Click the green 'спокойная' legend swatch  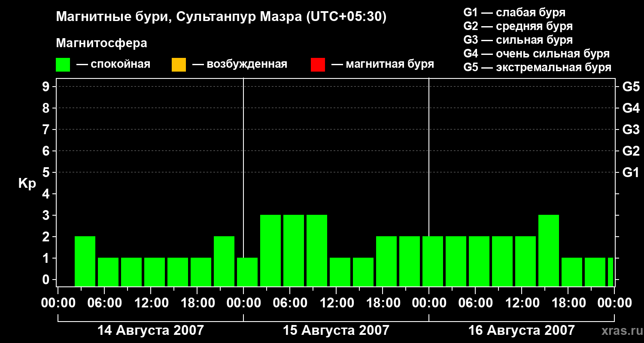63,65
